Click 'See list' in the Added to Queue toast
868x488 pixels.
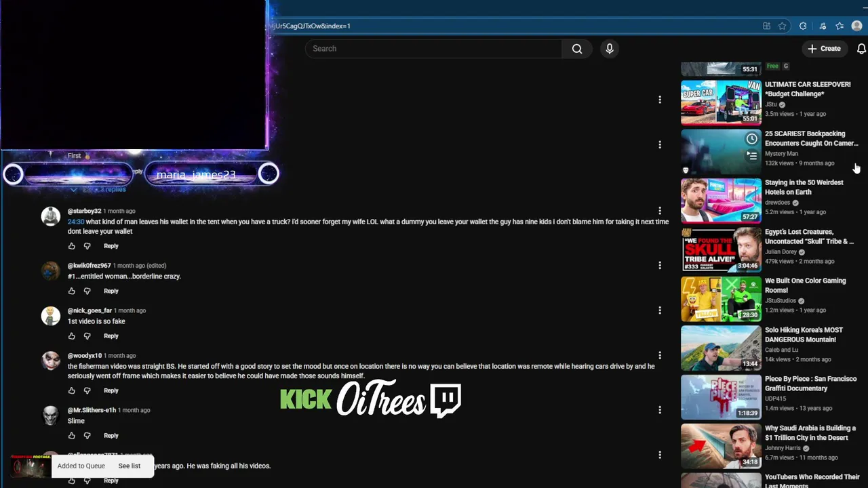tap(130, 466)
